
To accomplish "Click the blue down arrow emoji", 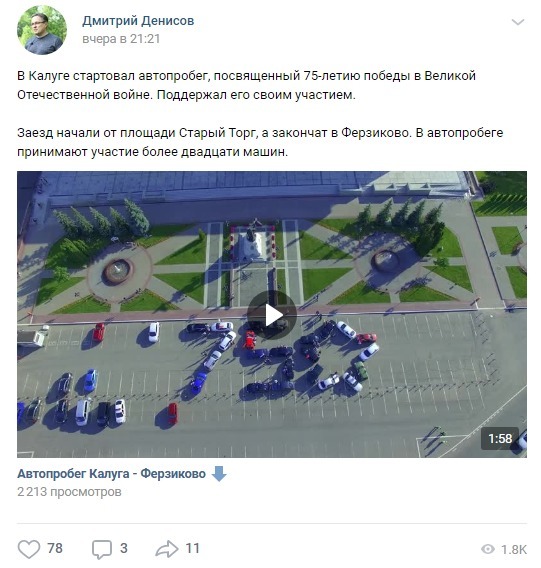I will [219, 474].
